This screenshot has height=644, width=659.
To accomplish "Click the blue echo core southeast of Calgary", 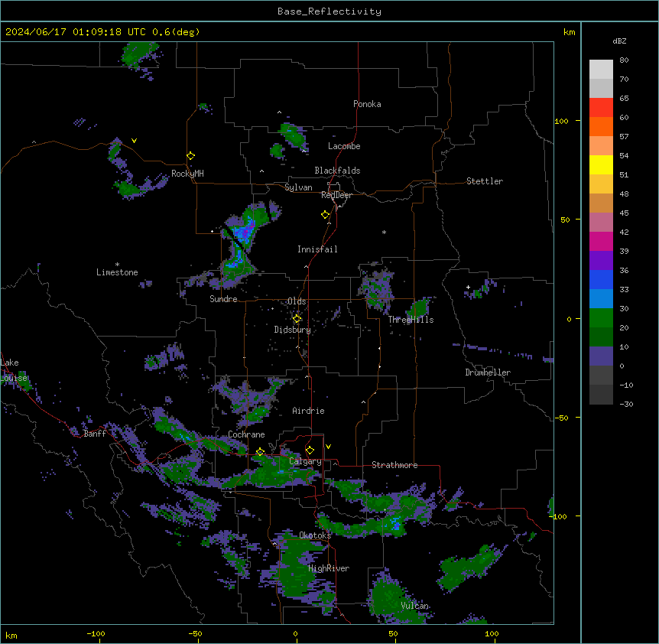I will click(395, 524).
